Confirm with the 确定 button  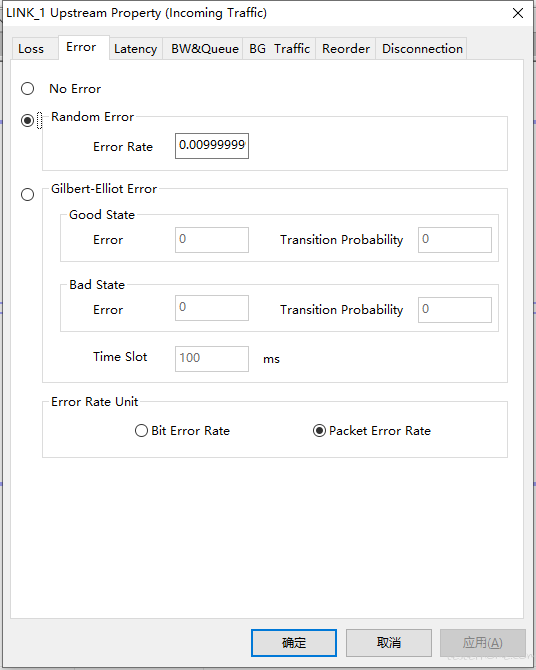pos(294,643)
